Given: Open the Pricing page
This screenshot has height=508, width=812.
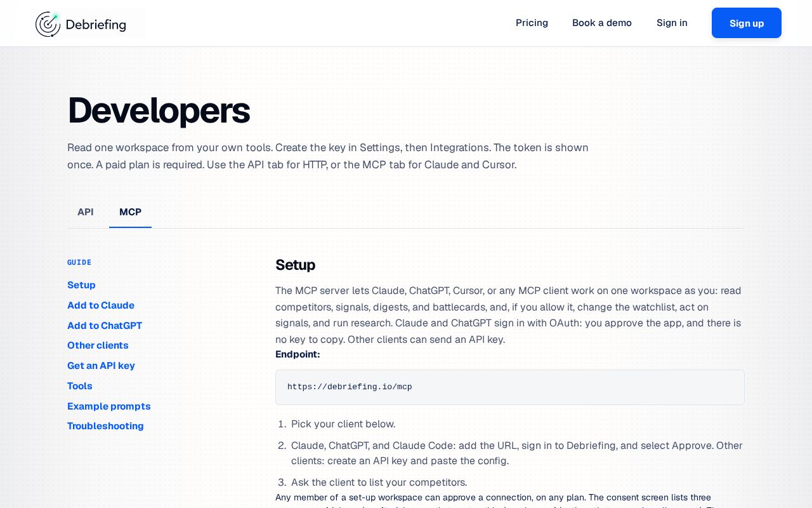Looking at the screenshot, I should click(532, 23).
